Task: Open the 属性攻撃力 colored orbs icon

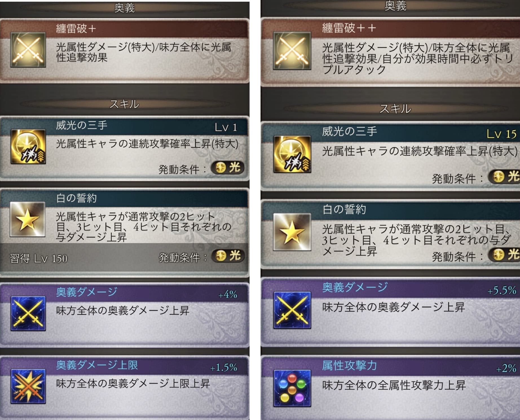Action: (292, 388)
